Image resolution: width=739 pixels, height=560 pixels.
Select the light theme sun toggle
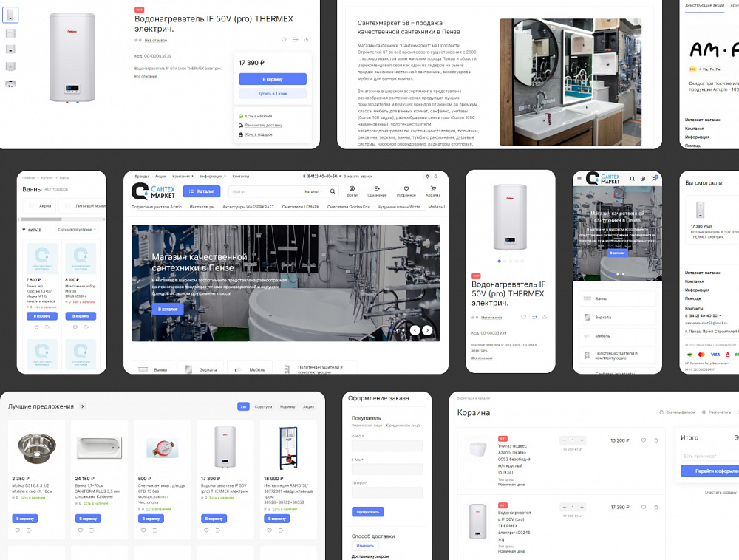426,176
